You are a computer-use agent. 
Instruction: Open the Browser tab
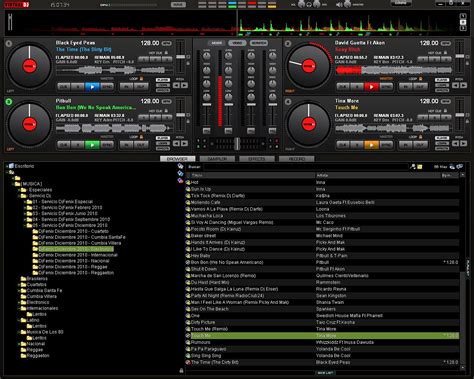(x=178, y=159)
